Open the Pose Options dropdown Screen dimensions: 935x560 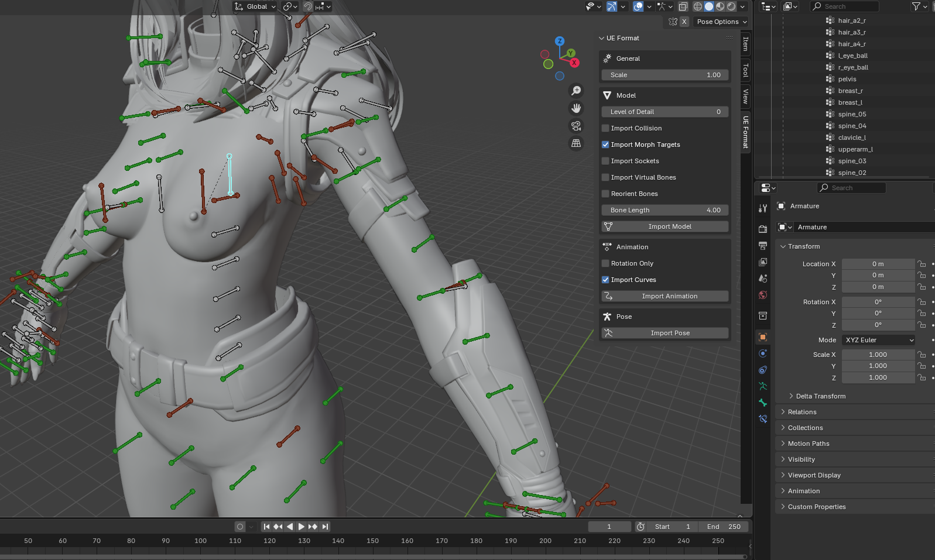(722, 22)
